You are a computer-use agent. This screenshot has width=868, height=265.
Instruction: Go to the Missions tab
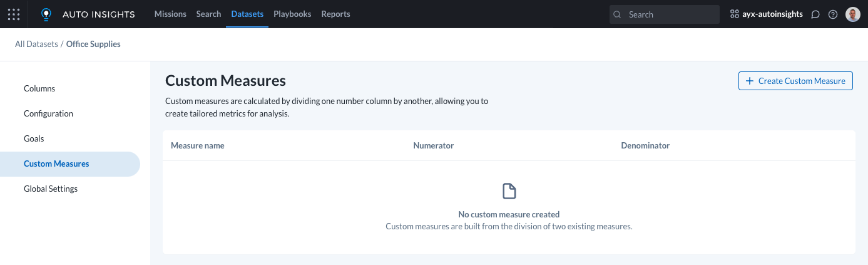click(170, 14)
